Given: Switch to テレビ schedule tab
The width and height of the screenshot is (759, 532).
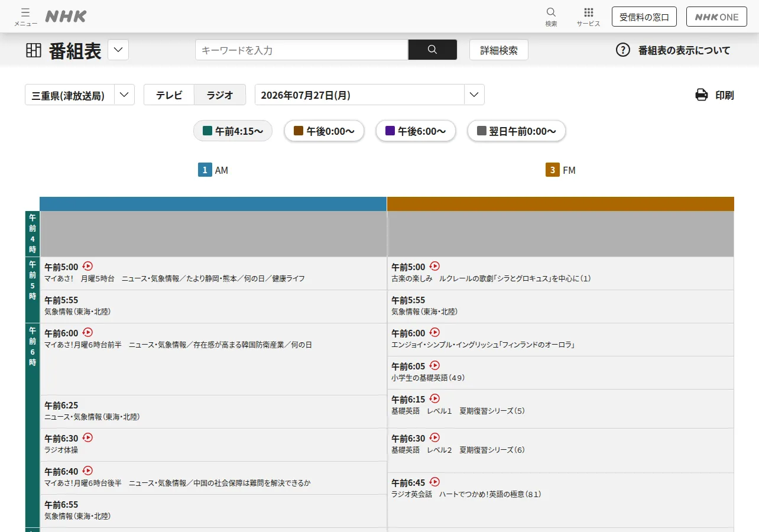Looking at the screenshot, I should 169,95.
